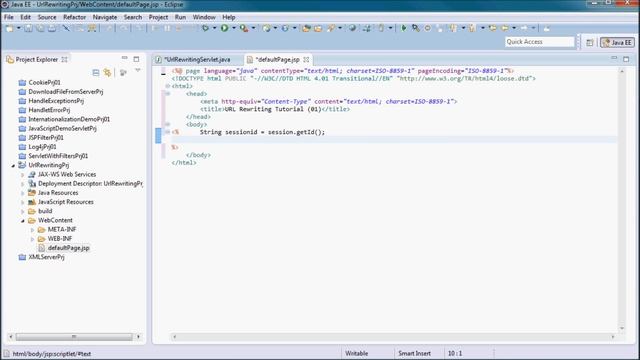
Task: Click the Last Edit Location icon
Action: point(493,28)
